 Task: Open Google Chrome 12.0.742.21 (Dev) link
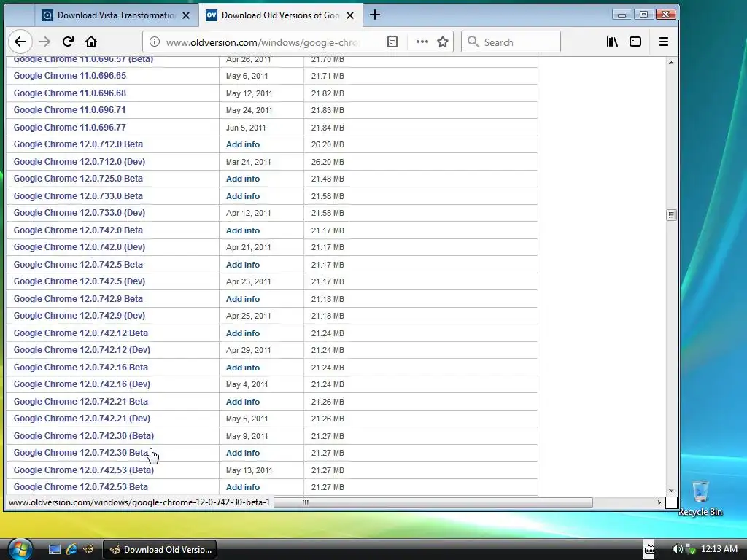pos(82,419)
